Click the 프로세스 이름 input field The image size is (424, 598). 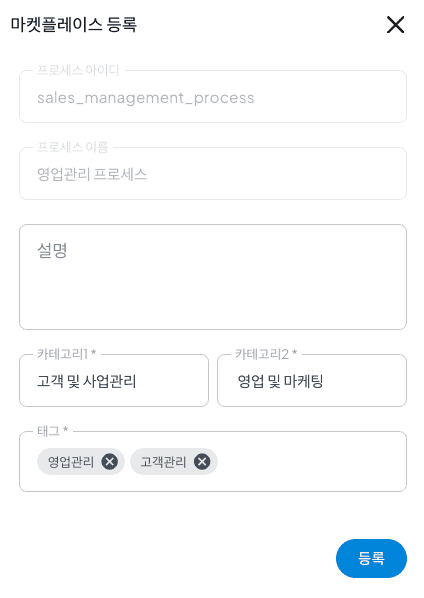pos(213,174)
